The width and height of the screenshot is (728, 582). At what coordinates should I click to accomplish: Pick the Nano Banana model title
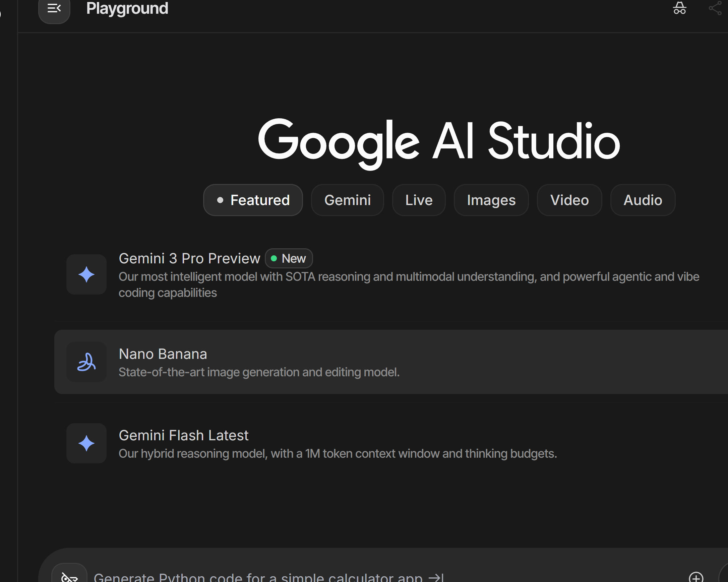[163, 354]
